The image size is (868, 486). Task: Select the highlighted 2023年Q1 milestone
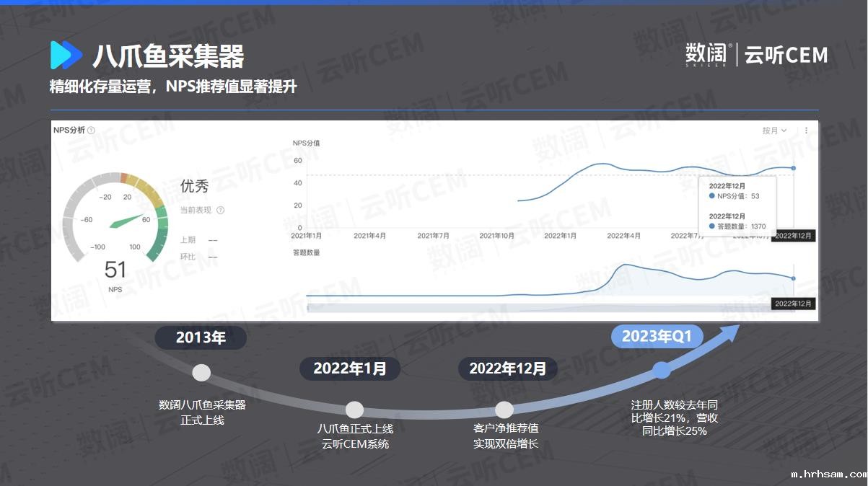point(657,337)
